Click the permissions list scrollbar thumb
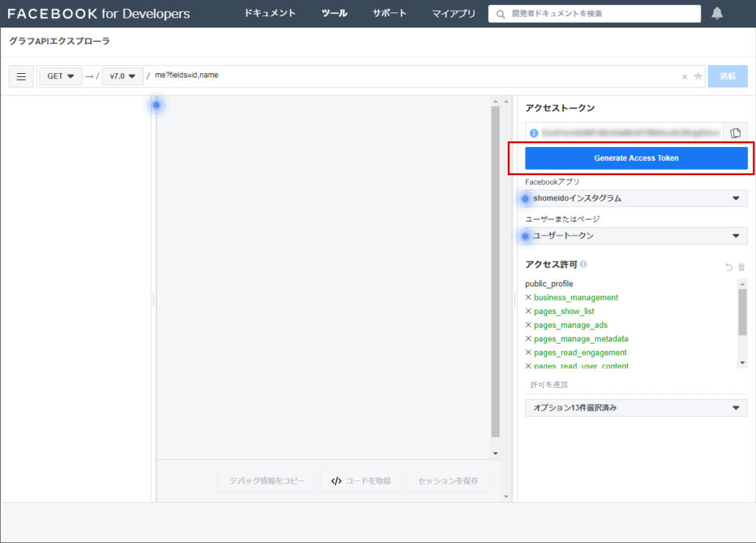The image size is (756, 543). click(x=742, y=310)
